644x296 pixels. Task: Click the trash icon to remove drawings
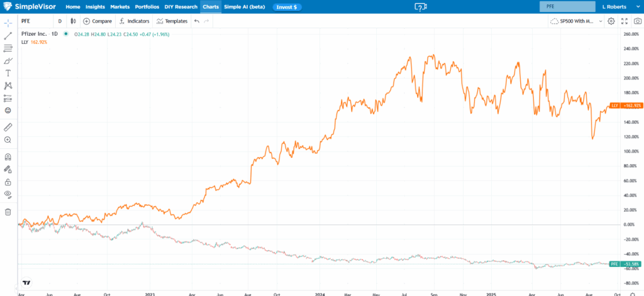(x=8, y=212)
